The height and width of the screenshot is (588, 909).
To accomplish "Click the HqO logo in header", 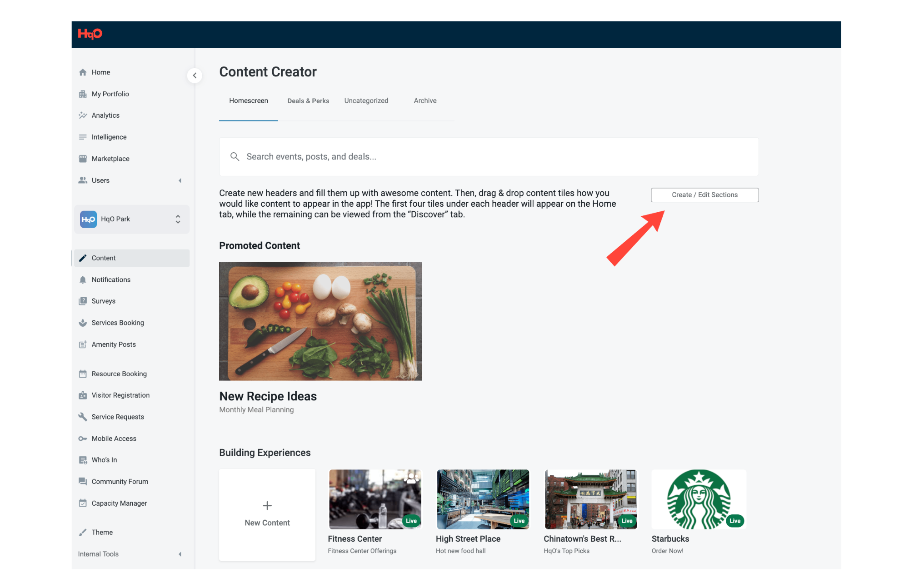I will pos(90,34).
